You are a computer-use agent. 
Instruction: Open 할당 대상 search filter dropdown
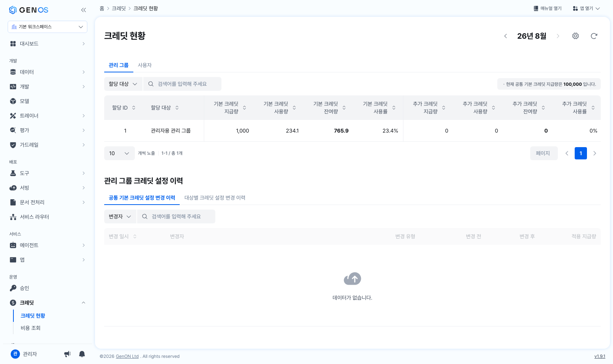(123, 84)
